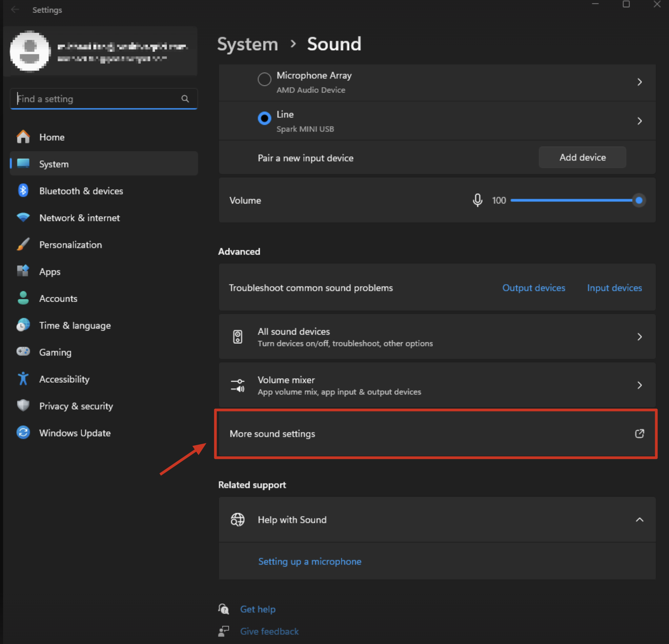669x644 pixels.
Task: Select the Personalization brush icon
Action: [x=23, y=244]
